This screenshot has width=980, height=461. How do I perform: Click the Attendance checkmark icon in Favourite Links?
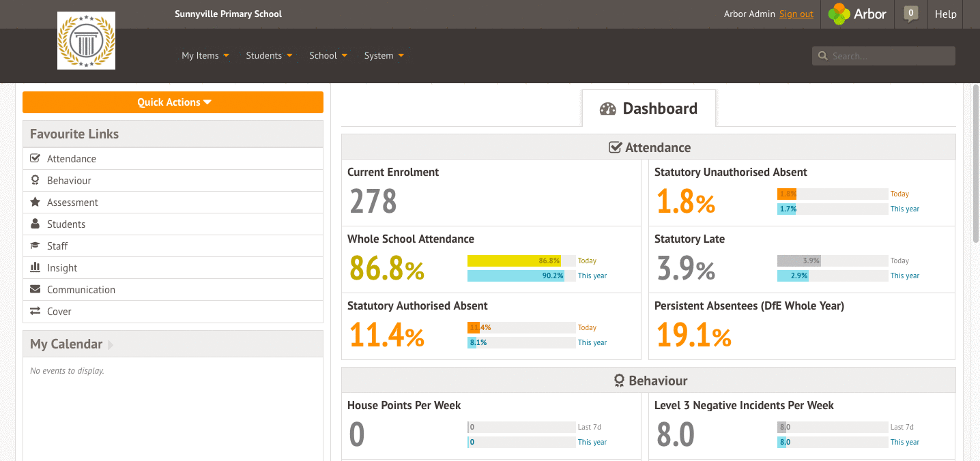tap(35, 158)
